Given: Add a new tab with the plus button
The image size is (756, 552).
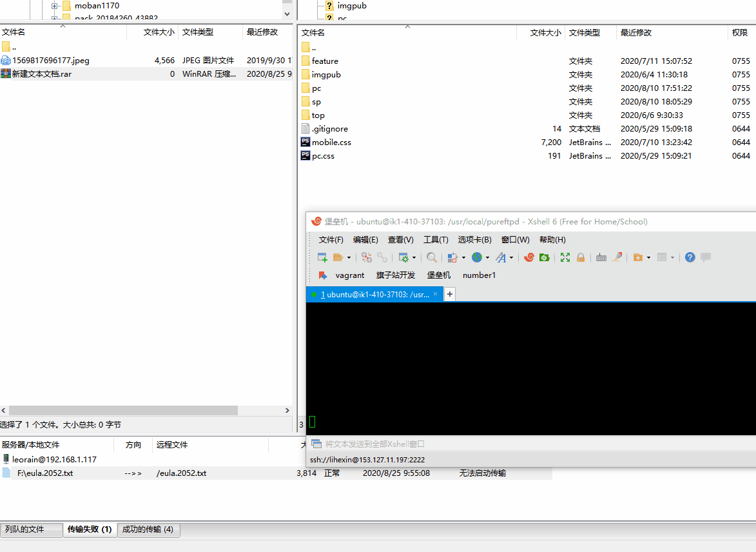Looking at the screenshot, I should 450,294.
